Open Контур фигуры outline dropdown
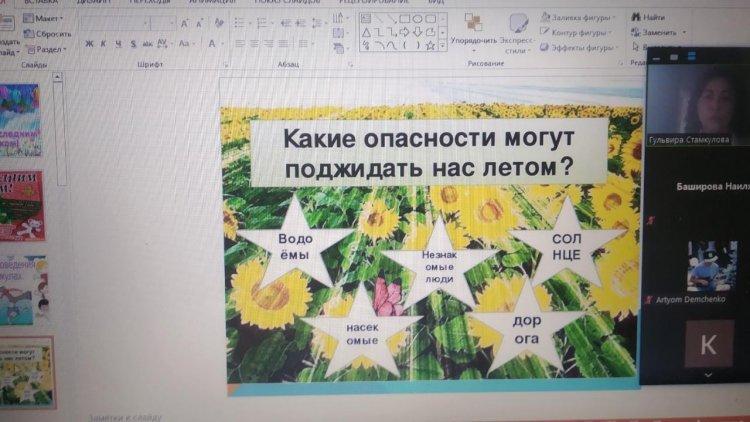Image resolution: width=750 pixels, height=422 pixels. coord(576,33)
